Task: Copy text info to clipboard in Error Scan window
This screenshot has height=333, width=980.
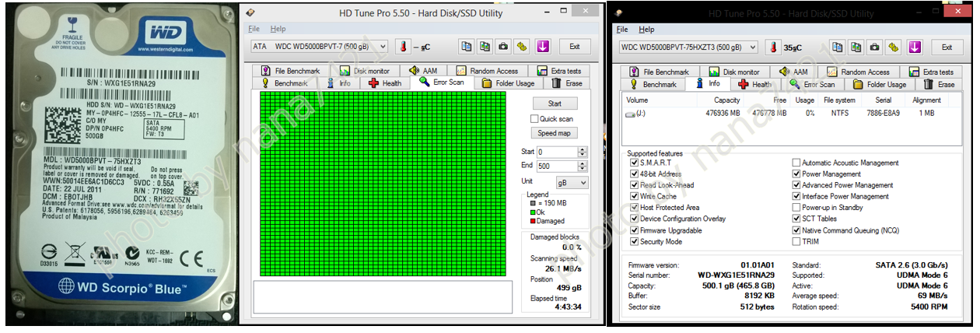Action: (466, 47)
